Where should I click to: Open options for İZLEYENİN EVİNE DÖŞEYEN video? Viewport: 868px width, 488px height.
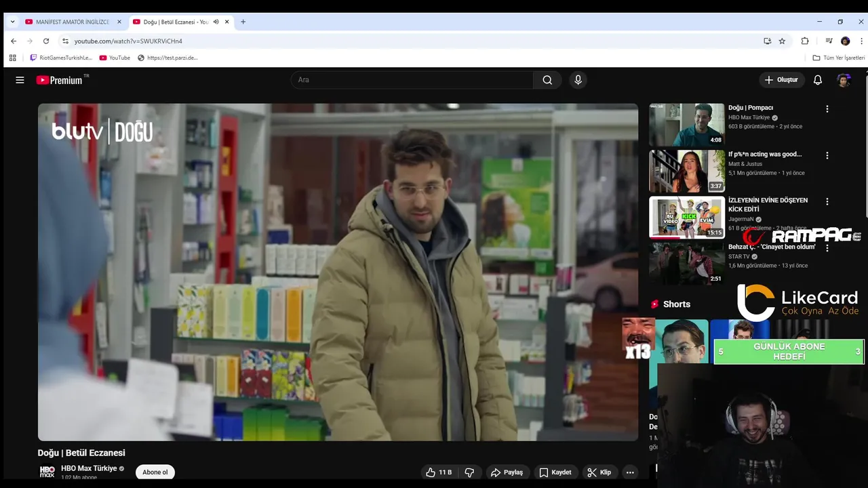827,201
